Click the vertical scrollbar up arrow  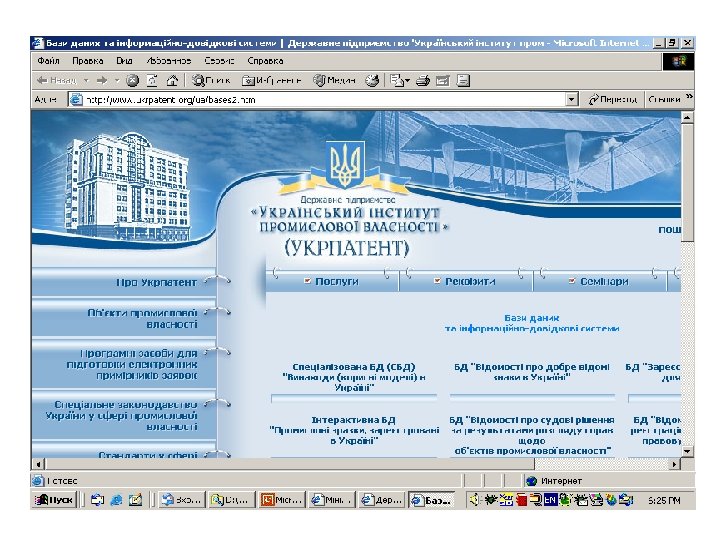pos(687,118)
